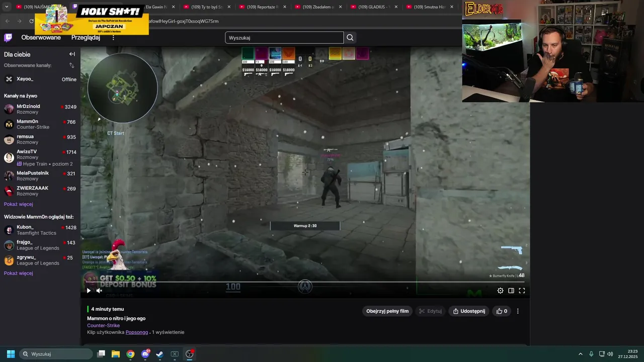The height and width of the screenshot is (362, 644).
Task: Switch to the Smutna Hist browser tab
Action: click(x=429, y=7)
